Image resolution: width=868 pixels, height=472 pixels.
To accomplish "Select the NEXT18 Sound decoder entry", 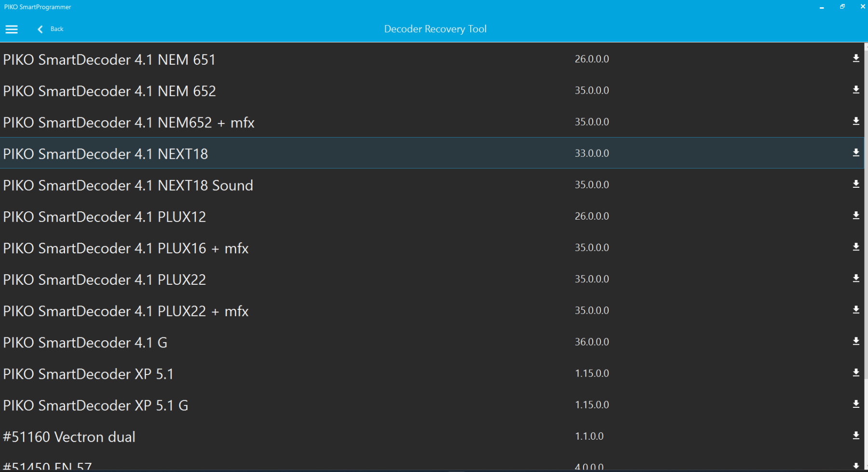I will pos(432,184).
